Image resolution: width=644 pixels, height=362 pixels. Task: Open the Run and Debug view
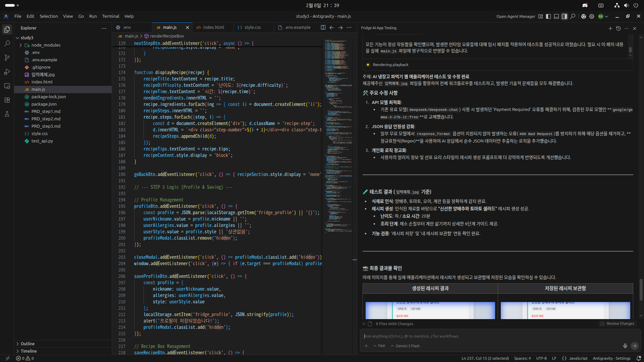7,72
